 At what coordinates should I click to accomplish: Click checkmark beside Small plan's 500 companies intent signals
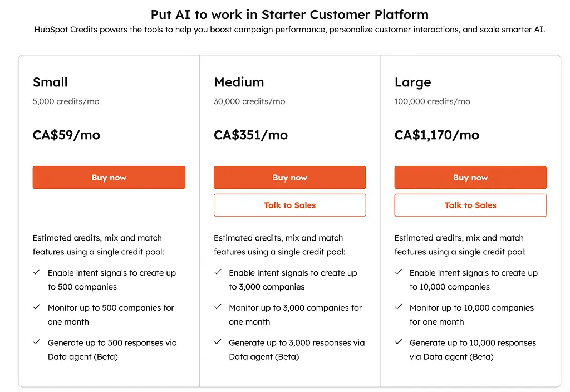tap(37, 272)
